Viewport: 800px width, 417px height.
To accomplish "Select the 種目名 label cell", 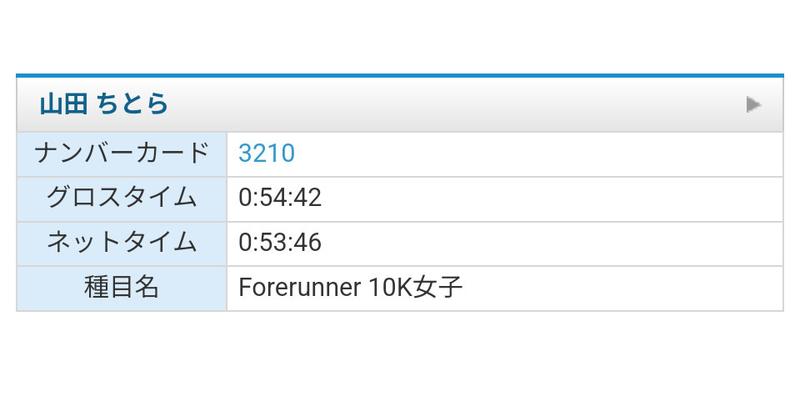I will click(122, 288).
